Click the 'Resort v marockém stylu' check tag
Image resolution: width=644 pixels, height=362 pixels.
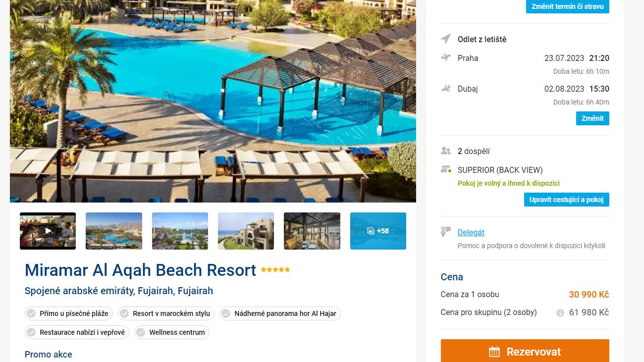(166, 313)
